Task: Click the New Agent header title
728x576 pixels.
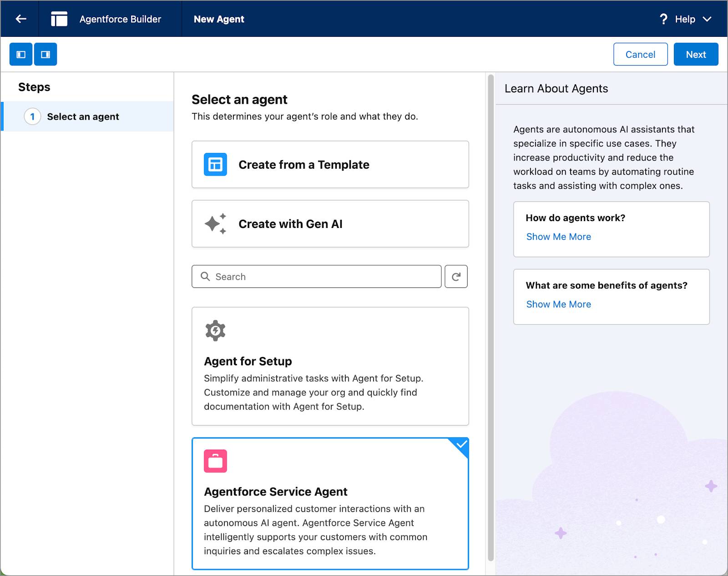Action: (x=219, y=19)
